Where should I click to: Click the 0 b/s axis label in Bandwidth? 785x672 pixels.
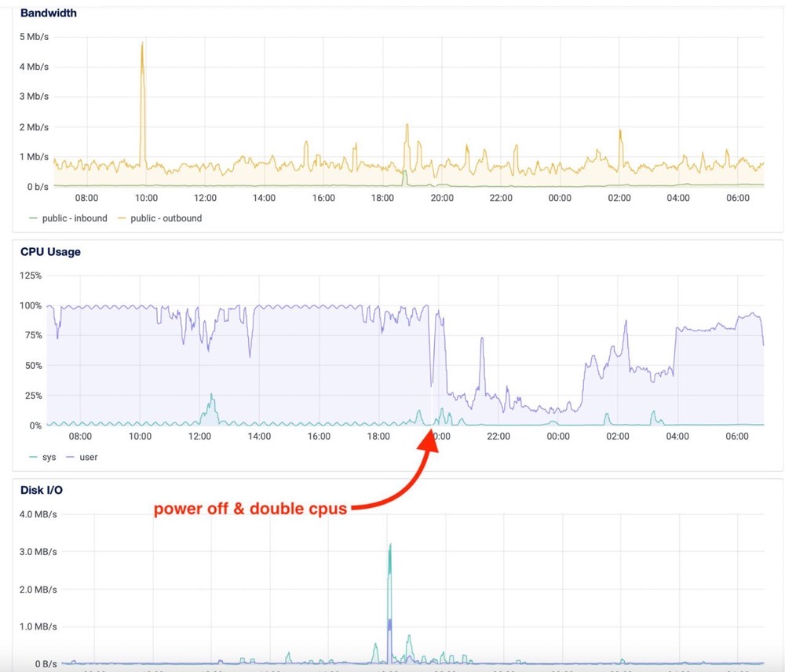[38, 187]
